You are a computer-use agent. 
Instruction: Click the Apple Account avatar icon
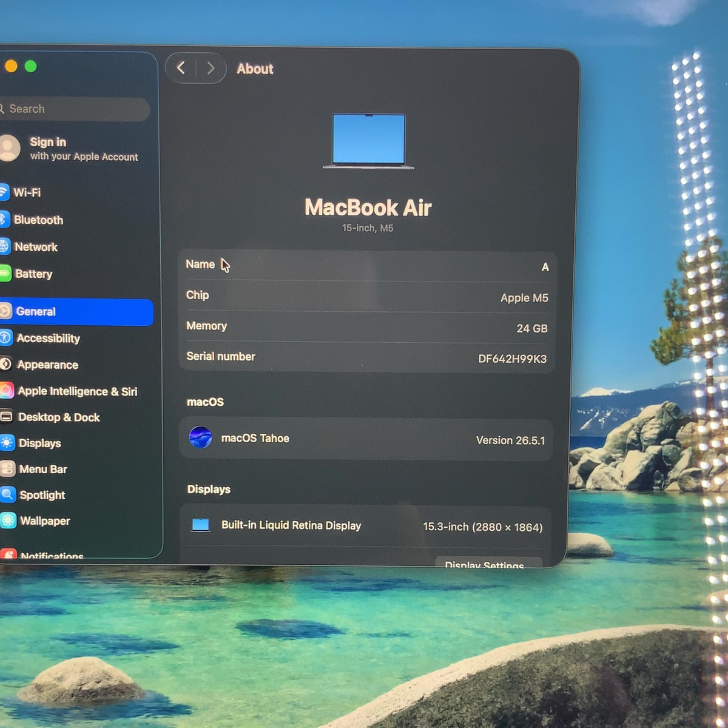pos(9,148)
